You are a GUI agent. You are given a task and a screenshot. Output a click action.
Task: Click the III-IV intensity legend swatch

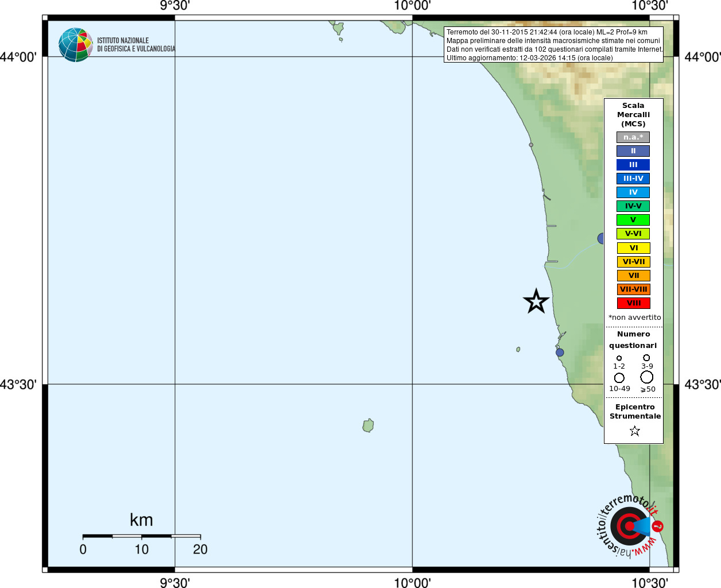point(633,179)
